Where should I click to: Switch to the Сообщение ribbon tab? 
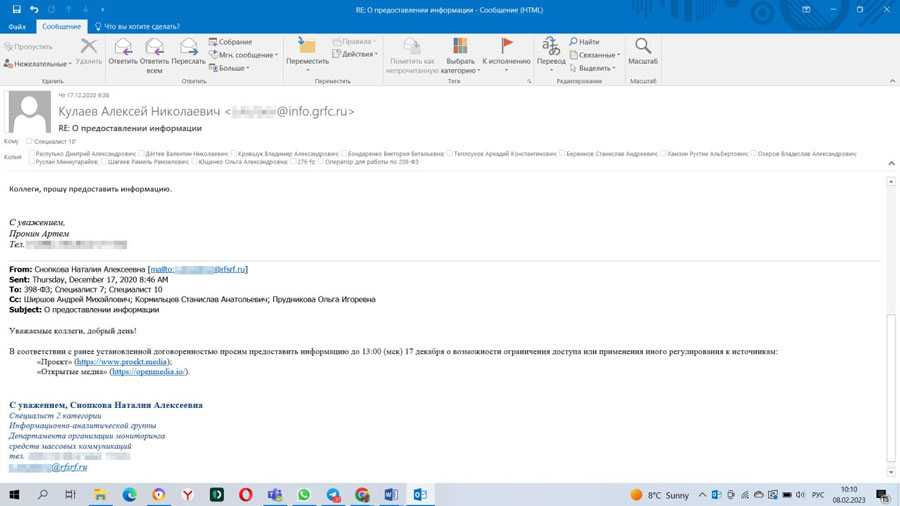61,27
